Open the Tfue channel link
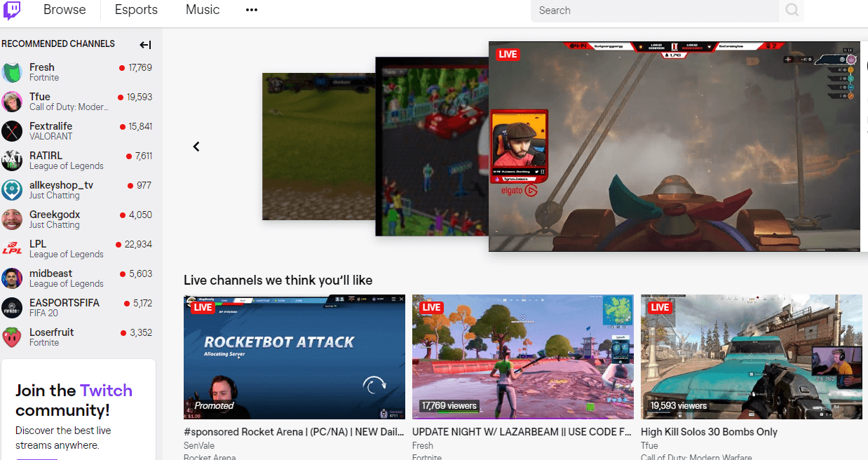 pos(40,97)
